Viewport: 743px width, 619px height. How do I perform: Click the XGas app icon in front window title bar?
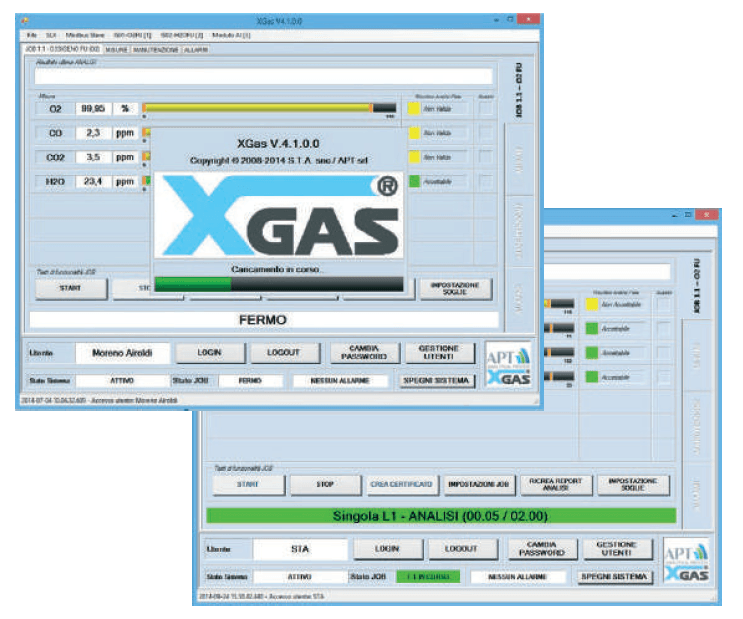25,20
